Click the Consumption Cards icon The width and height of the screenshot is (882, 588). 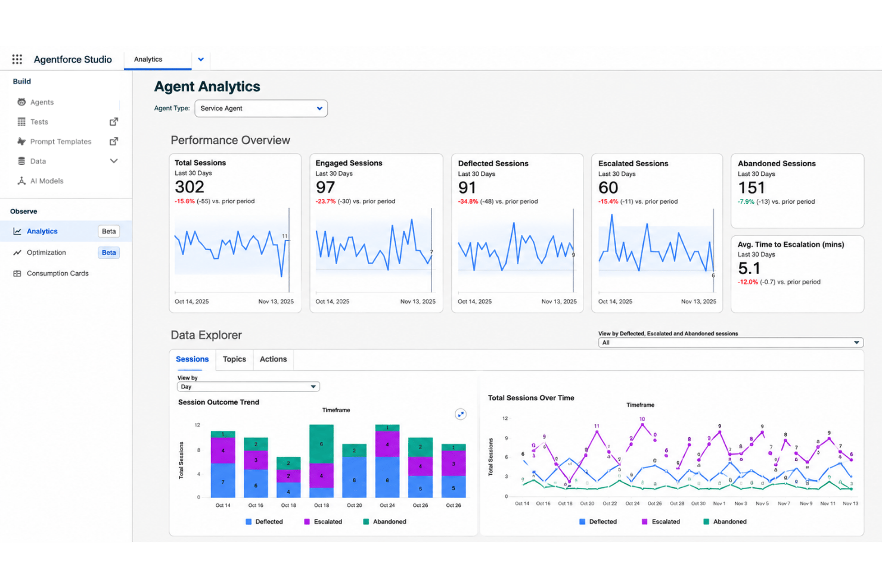[17, 273]
